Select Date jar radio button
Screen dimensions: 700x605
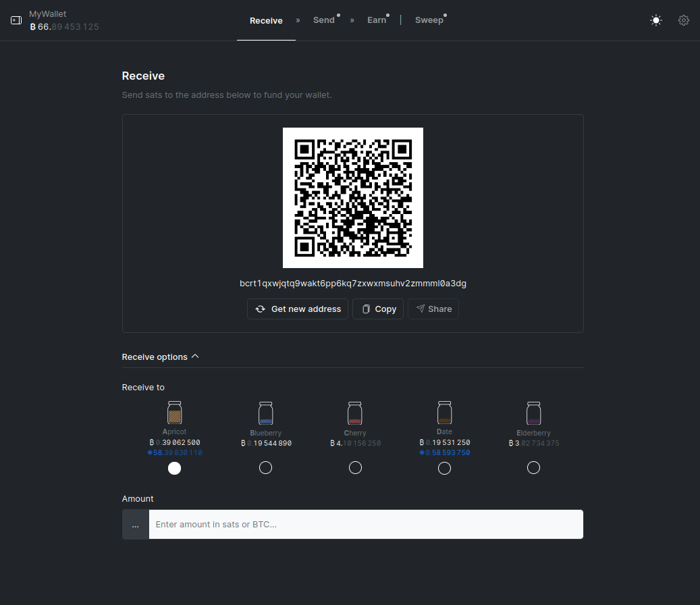tap(444, 469)
